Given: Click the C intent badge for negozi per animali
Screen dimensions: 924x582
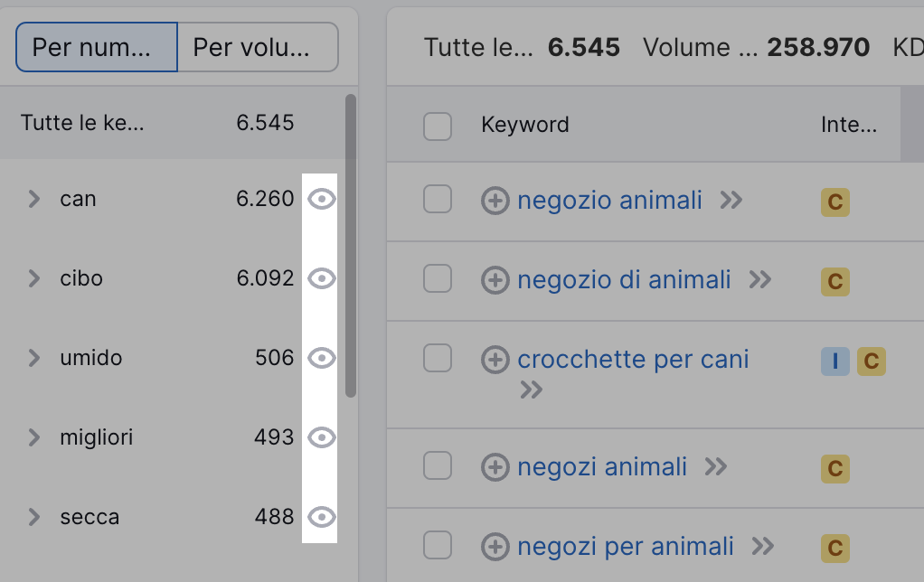Looking at the screenshot, I should click(834, 548).
